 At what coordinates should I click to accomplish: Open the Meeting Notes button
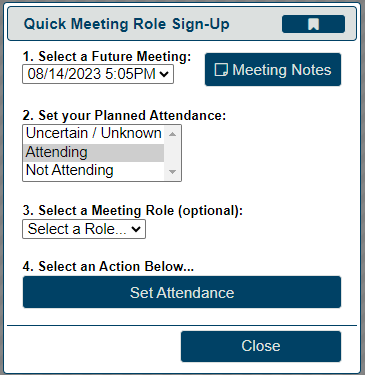click(x=273, y=70)
